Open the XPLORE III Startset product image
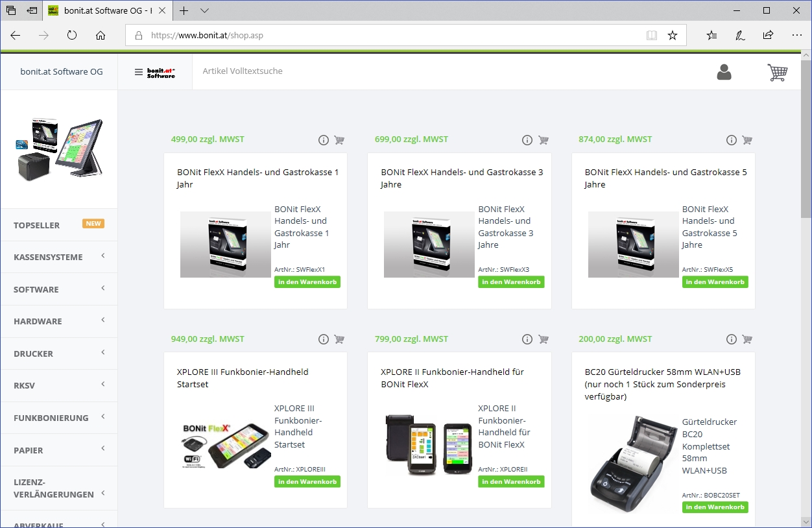Viewport: 812px width, 528px height. (x=226, y=444)
